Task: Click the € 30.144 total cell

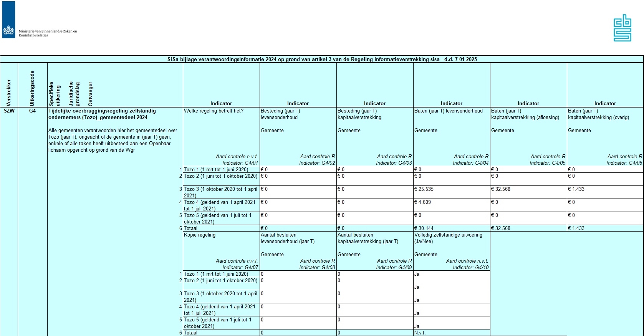Action: [451, 228]
